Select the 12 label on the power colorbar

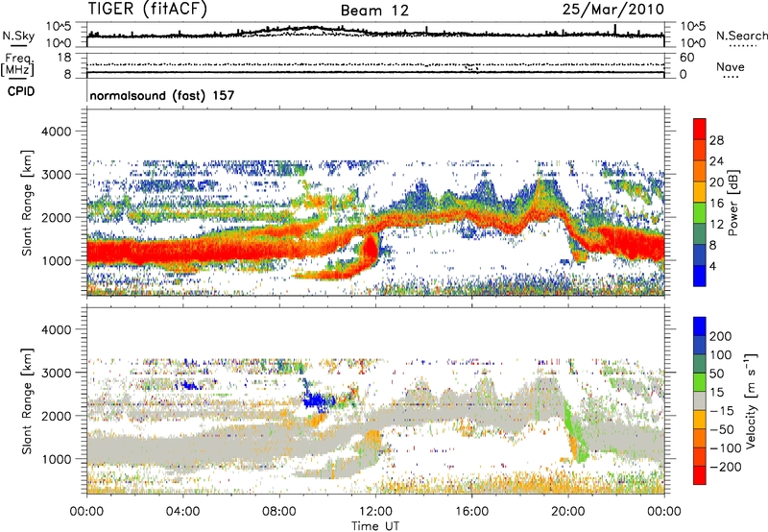(x=716, y=225)
